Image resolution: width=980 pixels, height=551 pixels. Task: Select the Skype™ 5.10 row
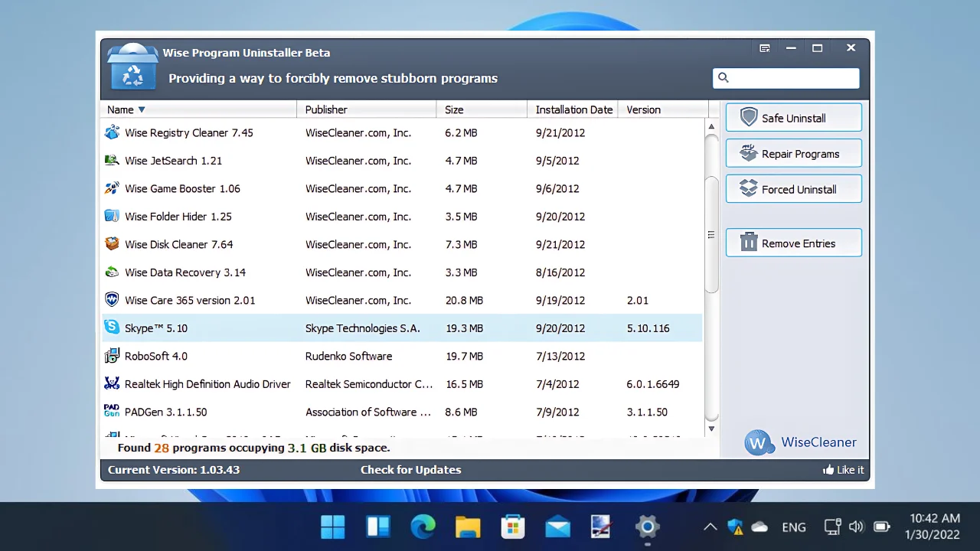click(402, 328)
